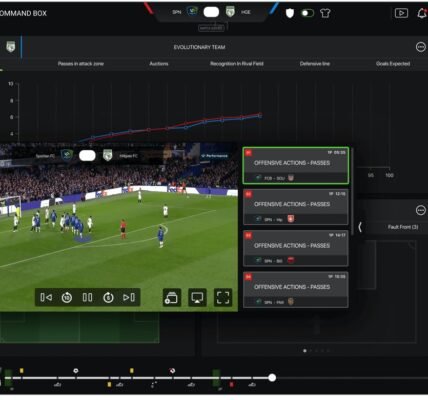Screen dimensions: 428x400
Task: Rewind the video 10 seconds
Action: 67,297
